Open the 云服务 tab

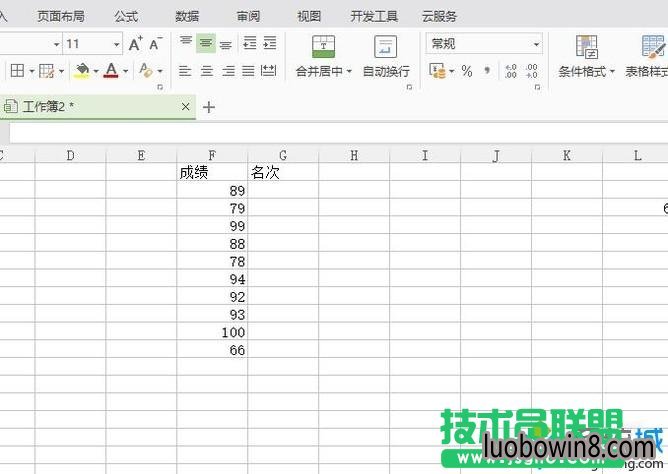point(439,17)
